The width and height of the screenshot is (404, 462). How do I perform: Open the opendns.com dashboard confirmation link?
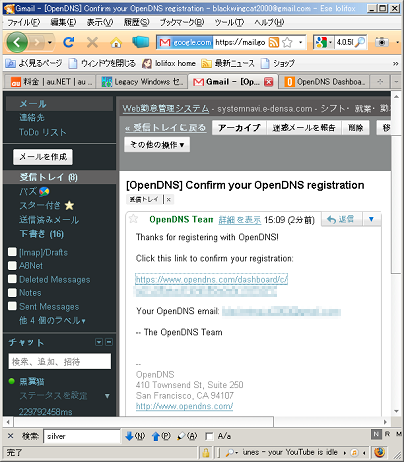click(211, 279)
